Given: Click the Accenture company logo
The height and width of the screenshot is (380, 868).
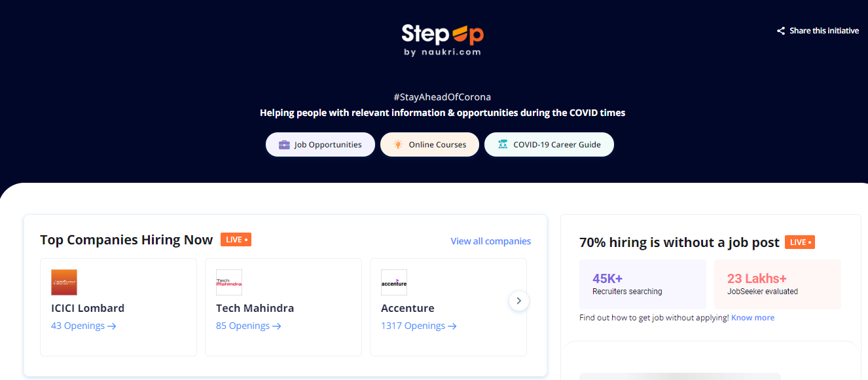Looking at the screenshot, I should (x=394, y=282).
